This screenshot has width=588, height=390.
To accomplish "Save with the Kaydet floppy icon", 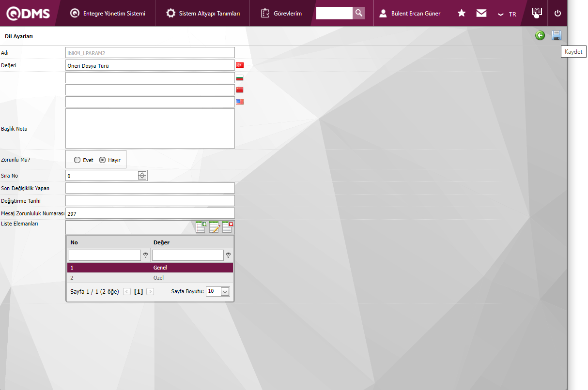I will point(557,35).
